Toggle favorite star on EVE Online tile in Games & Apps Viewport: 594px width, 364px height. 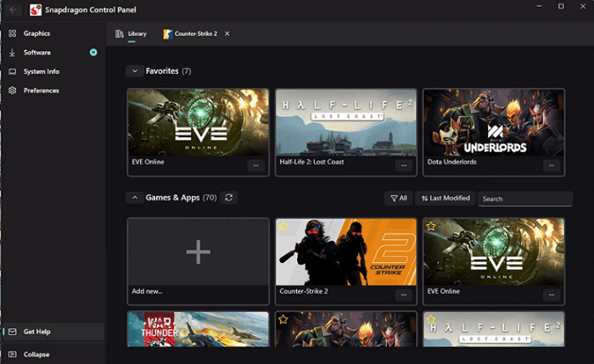(431, 227)
